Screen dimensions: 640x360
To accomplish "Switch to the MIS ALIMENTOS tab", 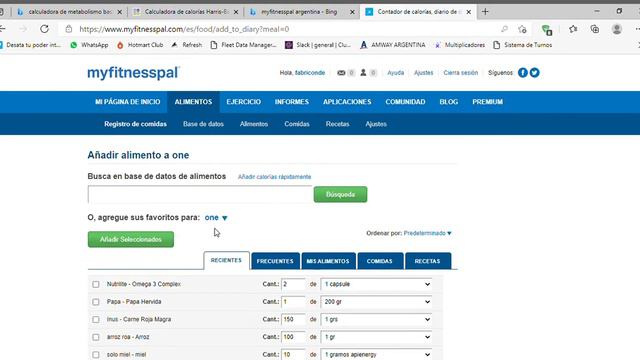I will [x=328, y=261].
